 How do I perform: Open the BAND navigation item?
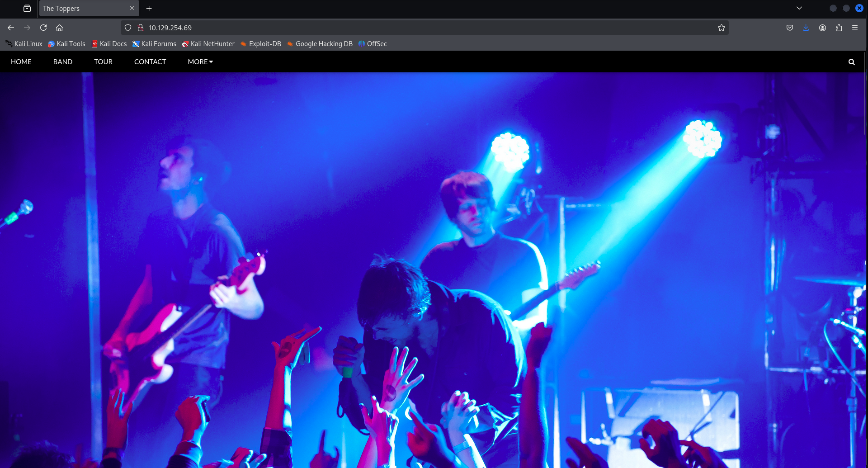[62, 62]
